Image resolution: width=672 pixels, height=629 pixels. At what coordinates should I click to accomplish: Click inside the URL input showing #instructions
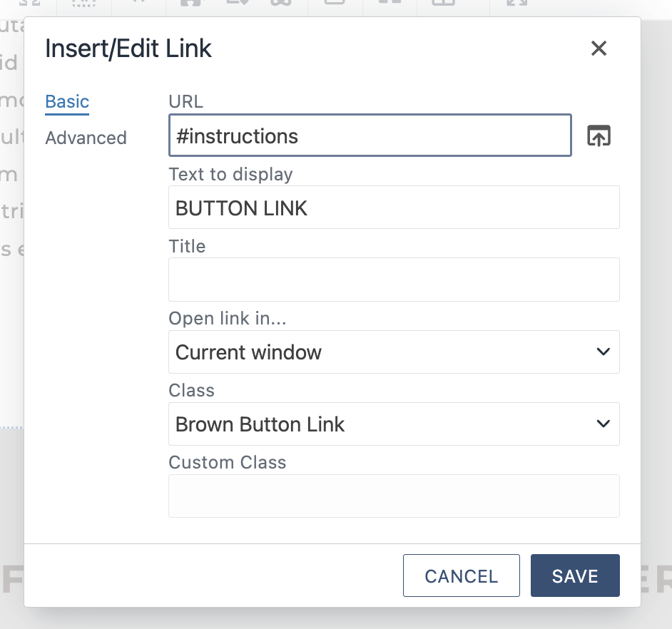click(370, 135)
